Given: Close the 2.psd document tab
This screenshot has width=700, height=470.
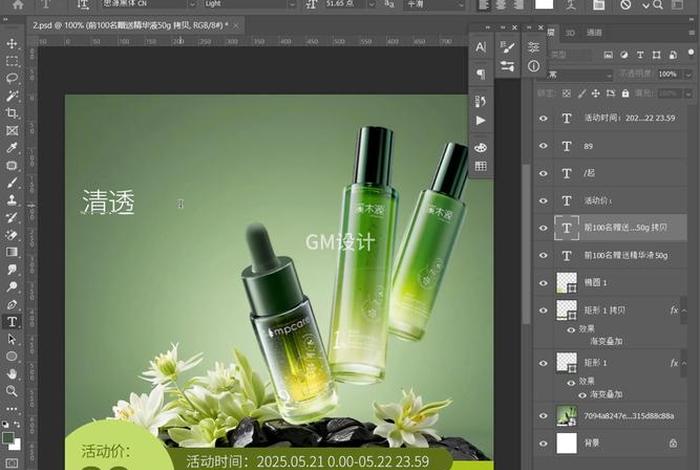Looking at the screenshot, I should 238,24.
